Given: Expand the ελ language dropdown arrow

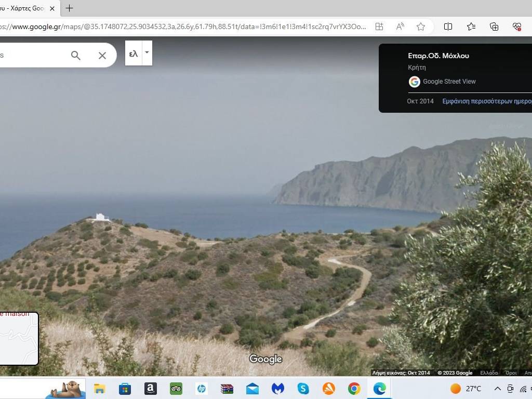Looking at the screenshot, I should [147, 53].
